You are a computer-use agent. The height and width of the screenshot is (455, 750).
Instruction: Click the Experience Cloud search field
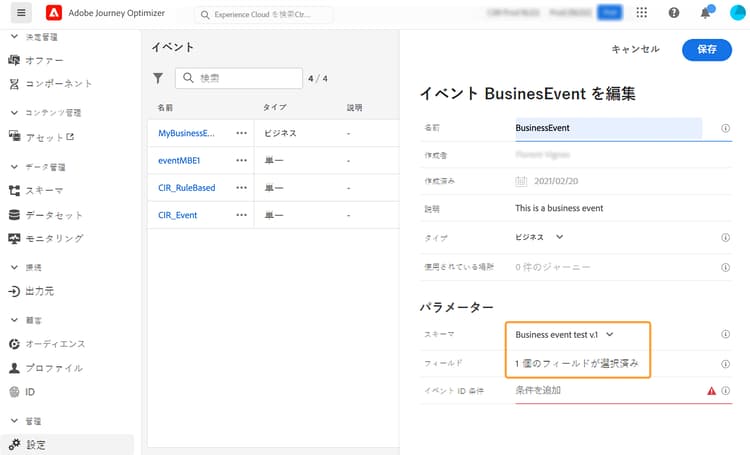pos(264,14)
